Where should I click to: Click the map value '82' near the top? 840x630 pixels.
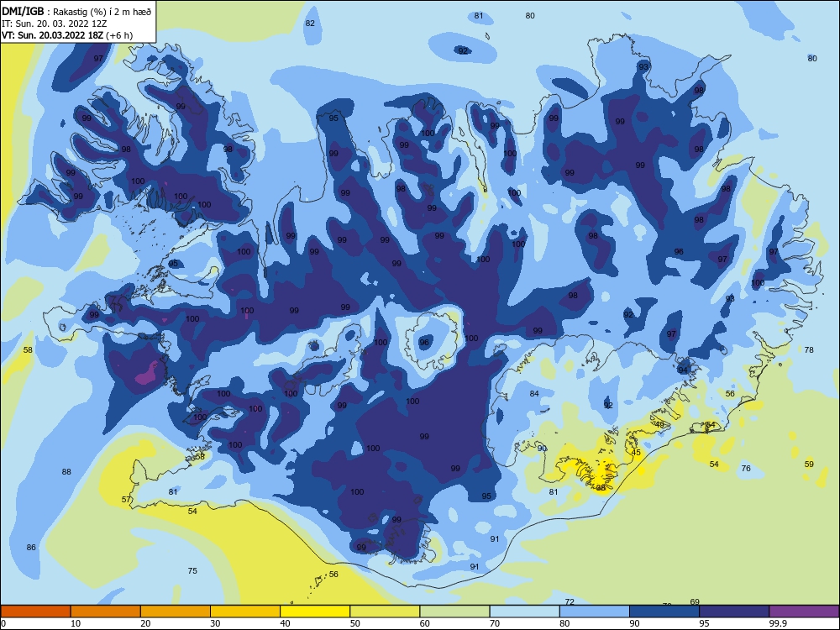coord(310,23)
